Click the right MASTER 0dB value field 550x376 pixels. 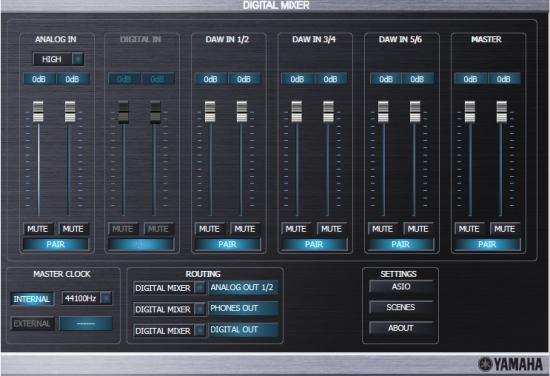504,79
